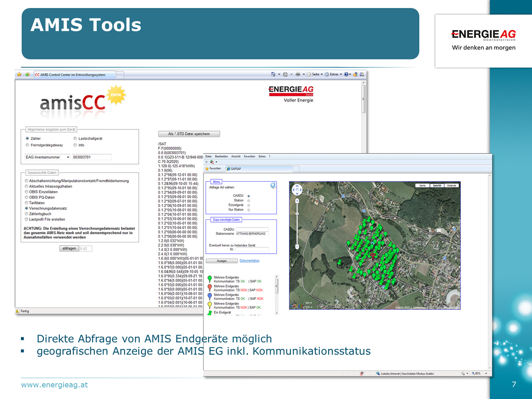Click the Favoriten star icon in GAPSAP browser
The image size is (532, 399).
pos(207,168)
